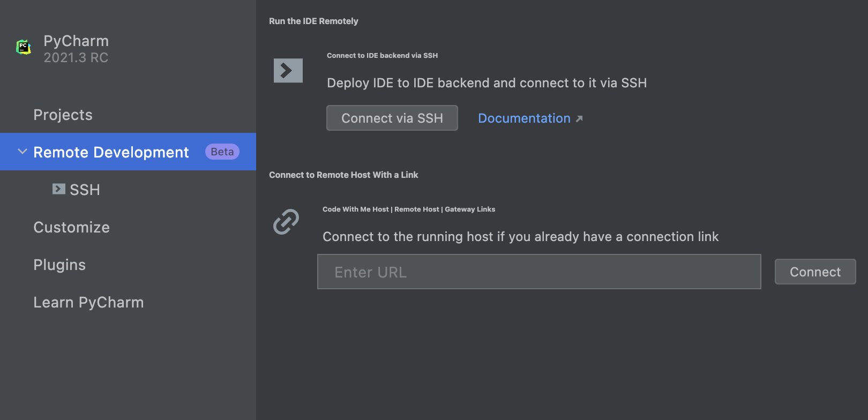This screenshot has height=420, width=868.
Task: Go to the Plugins section
Action: point(59,265)
